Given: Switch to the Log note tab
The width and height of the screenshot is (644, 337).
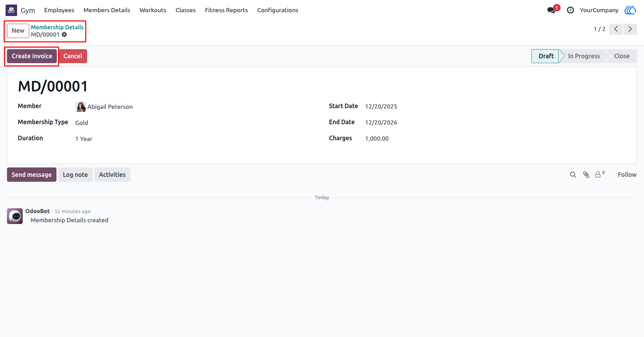Looking at the screenshot, I should (75, 175).
